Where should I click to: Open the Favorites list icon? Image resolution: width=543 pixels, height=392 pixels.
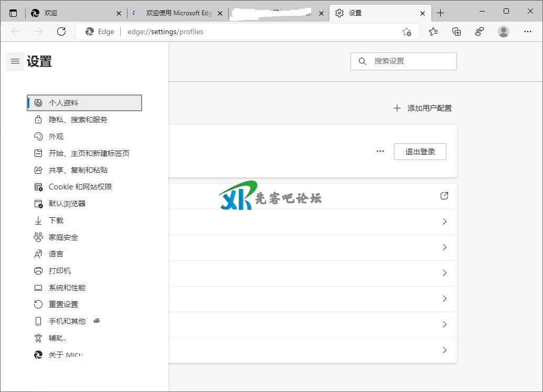click(433, 31)
